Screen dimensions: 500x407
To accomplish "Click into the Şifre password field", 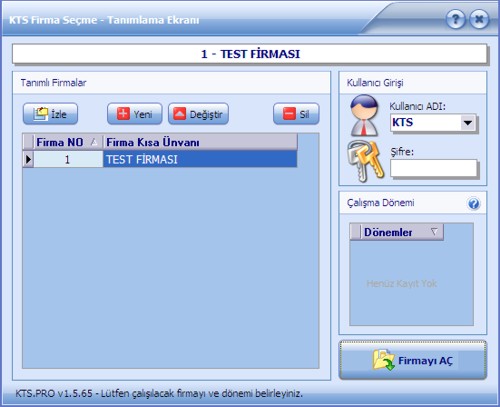I will [434, 168].
